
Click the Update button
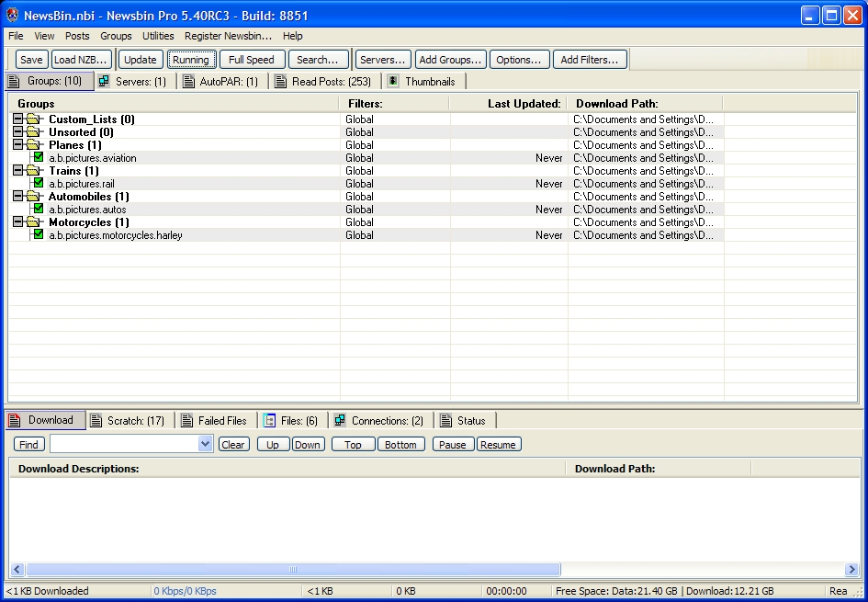click(x=140, y=60)
